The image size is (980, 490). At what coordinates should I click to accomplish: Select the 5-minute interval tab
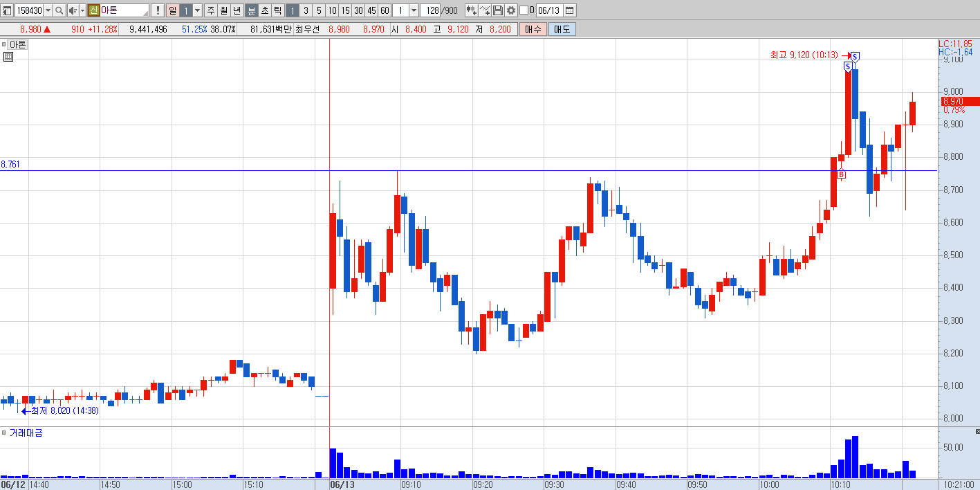coord(319,10)
